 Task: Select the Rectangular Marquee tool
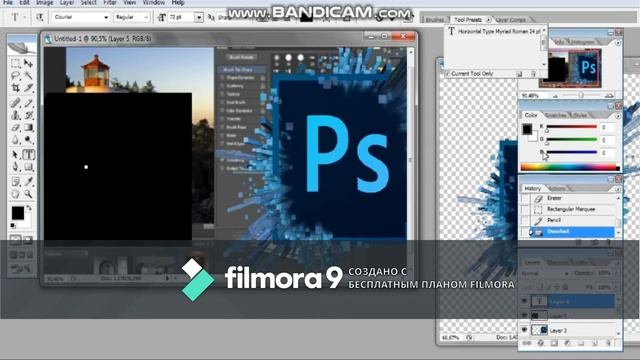pos(16,64)
